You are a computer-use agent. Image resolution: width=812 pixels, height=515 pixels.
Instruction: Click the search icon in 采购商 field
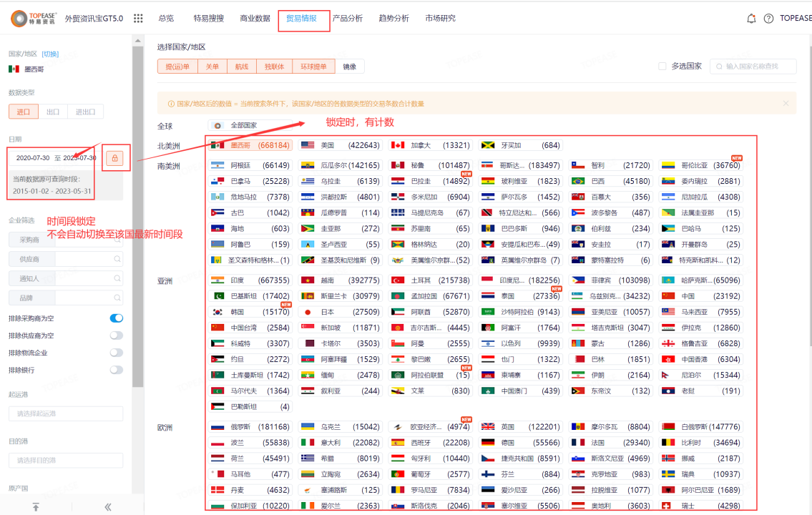(117, 240)
